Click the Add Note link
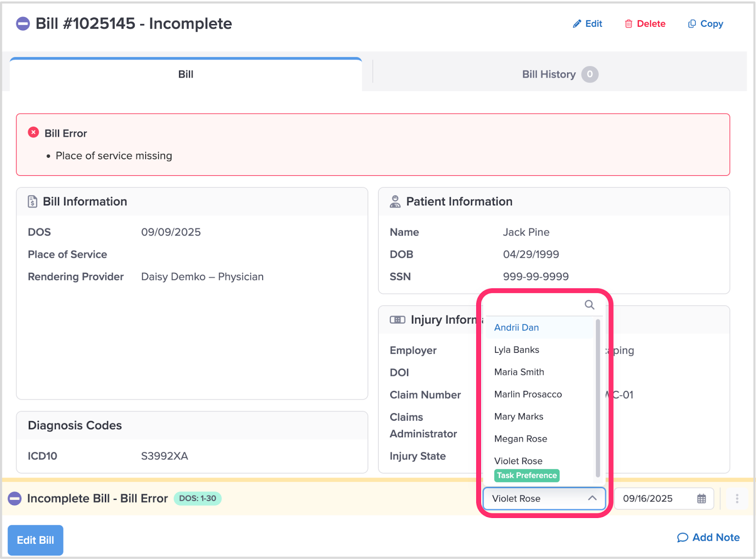This screenshot has width=756, height=559. tap(708, 537)
